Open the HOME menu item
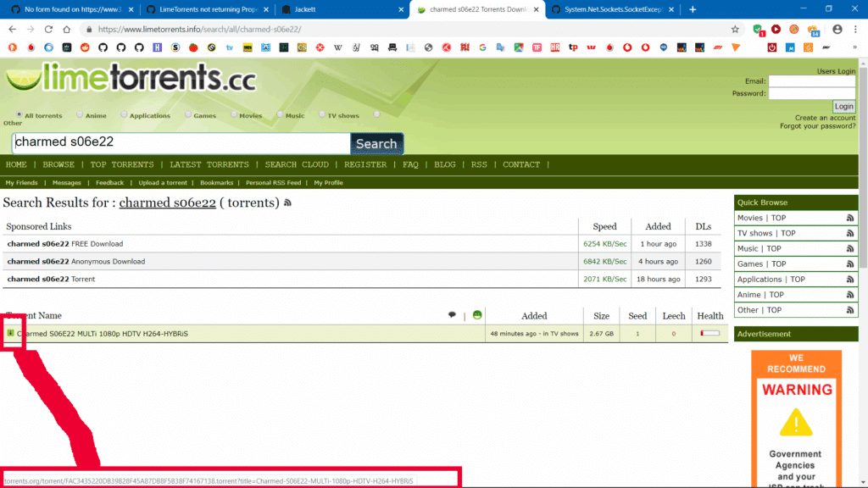The image size is (868, 488). coord(16,165)
